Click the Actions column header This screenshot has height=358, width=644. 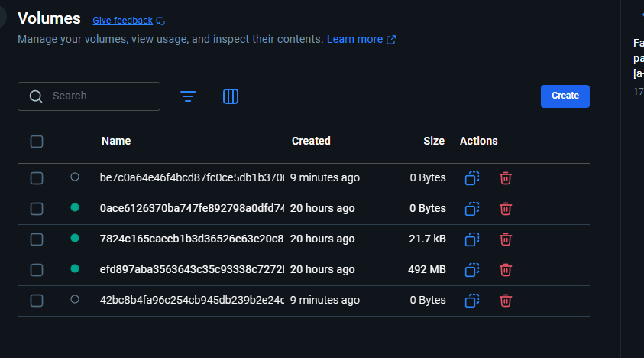[478, 141]
